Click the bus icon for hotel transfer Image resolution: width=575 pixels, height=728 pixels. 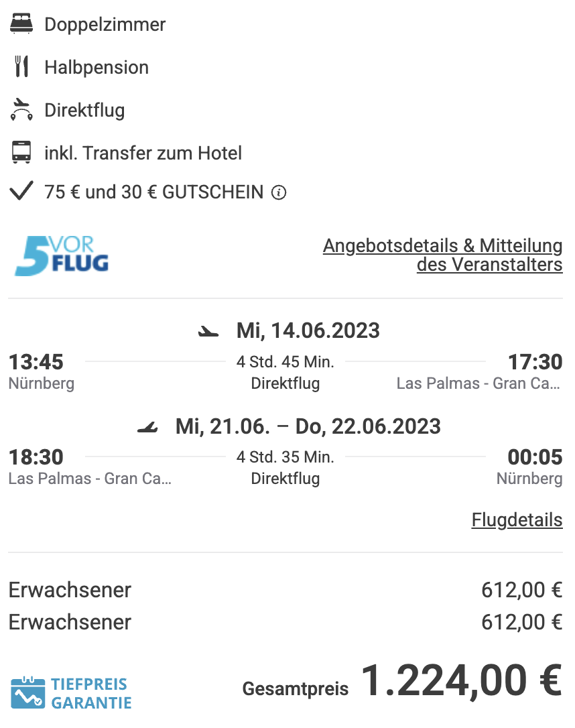click(21, 152)
